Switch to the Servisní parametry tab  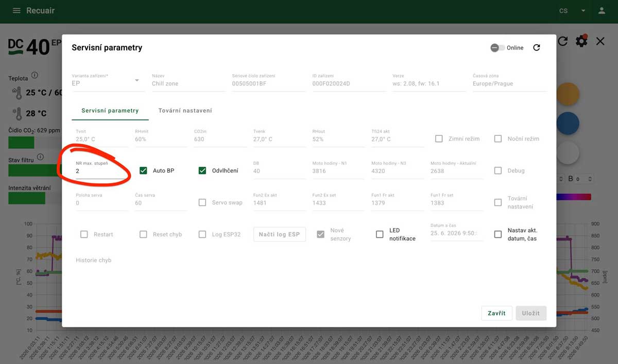tap(110, 111)
